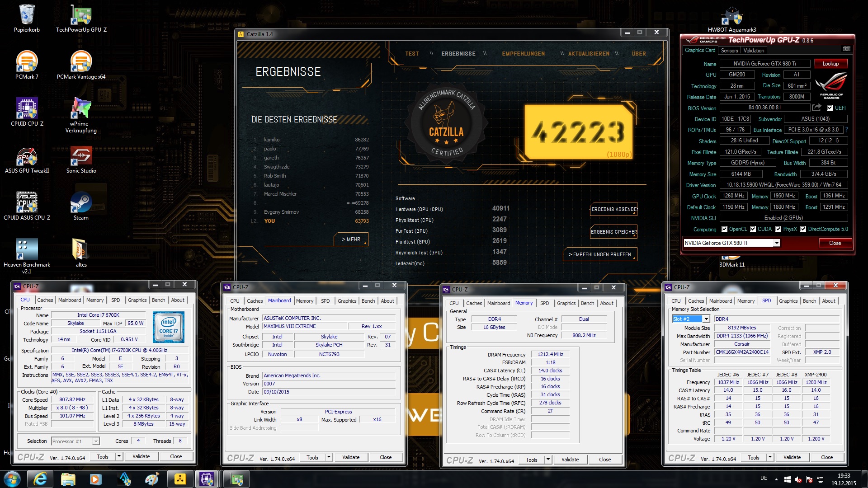This screenshot has height=488, width=868.
Task: Click ERGEBNIS ABSENDEN button
Action: pos(613,209)
